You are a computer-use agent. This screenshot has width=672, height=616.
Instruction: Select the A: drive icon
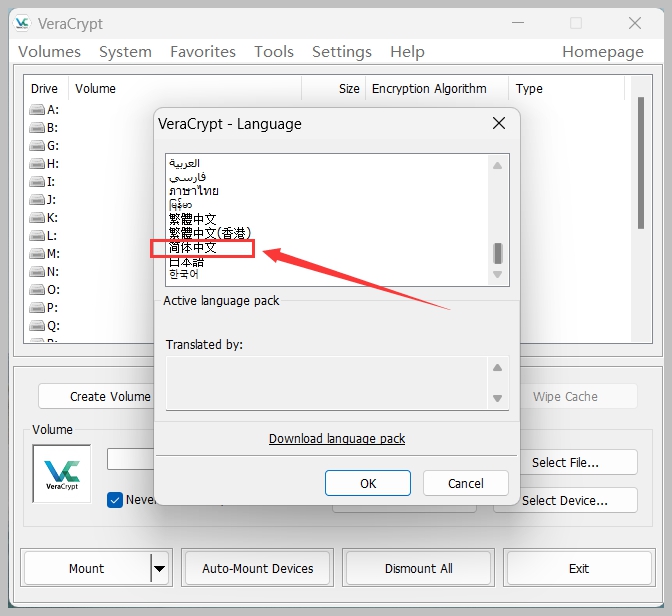pyautogui.click(x=37, y=110)
